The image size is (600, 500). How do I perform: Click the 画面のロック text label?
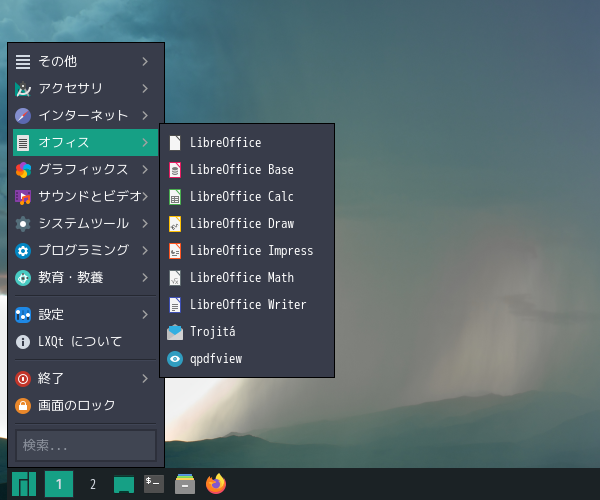point(77,406)
